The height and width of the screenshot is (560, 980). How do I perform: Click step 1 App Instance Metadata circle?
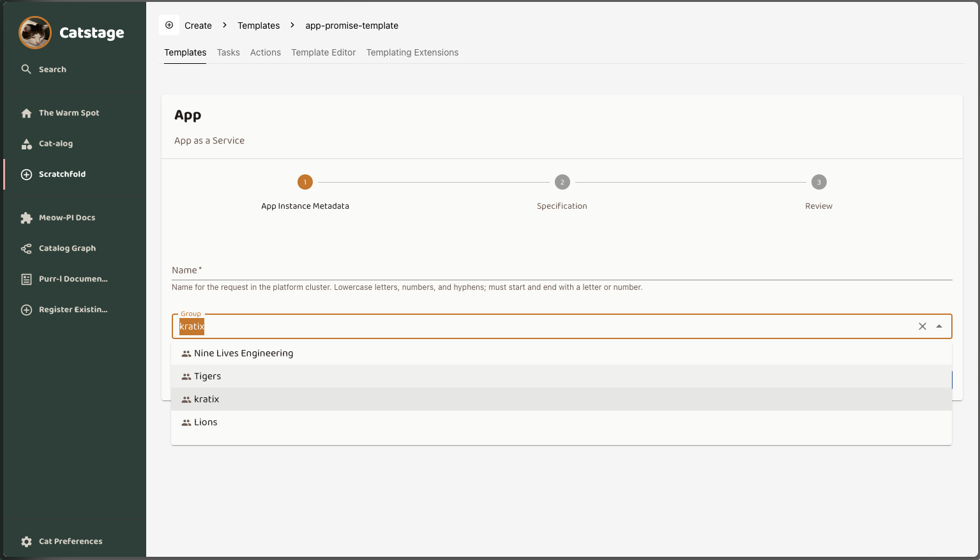pyautogui.click(x=305, y=182)
